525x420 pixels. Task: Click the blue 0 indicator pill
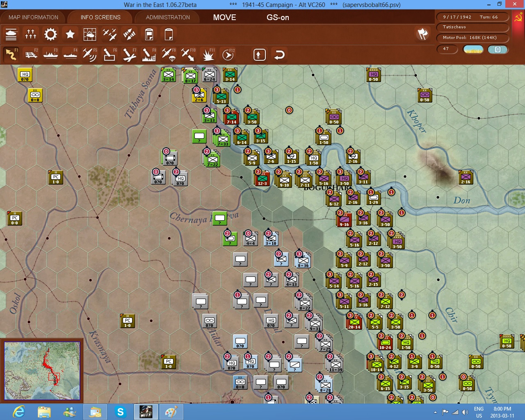tap(498, 49)
